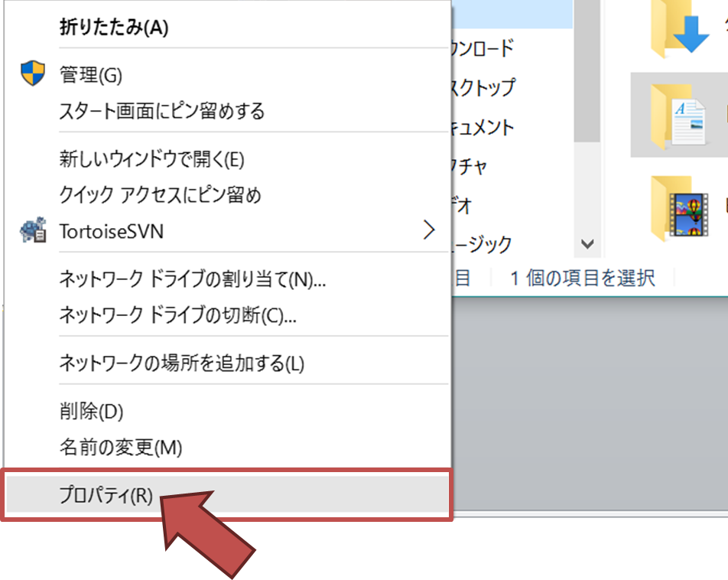Choose 折りたたみ(A) to collapse the node

click(x=113, y=28)
